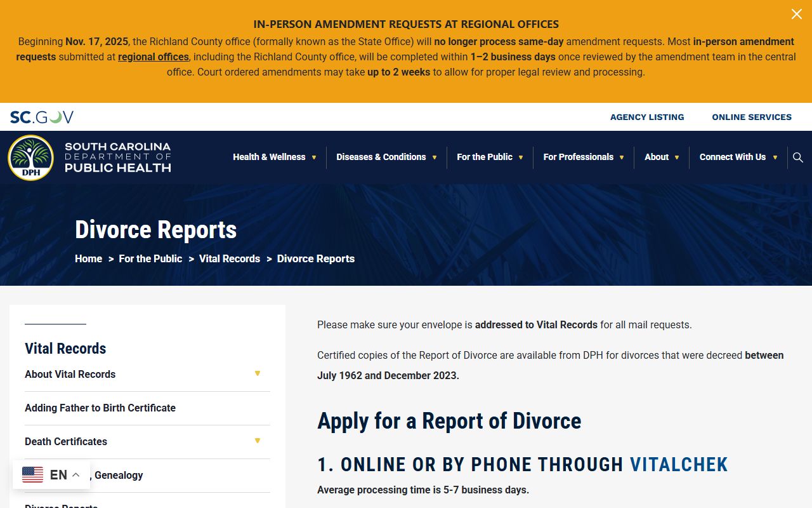Expand the Diseases & Conditions dropdown arrow
This screenshot has height=508, width=812.
click(x=435, y=157)
